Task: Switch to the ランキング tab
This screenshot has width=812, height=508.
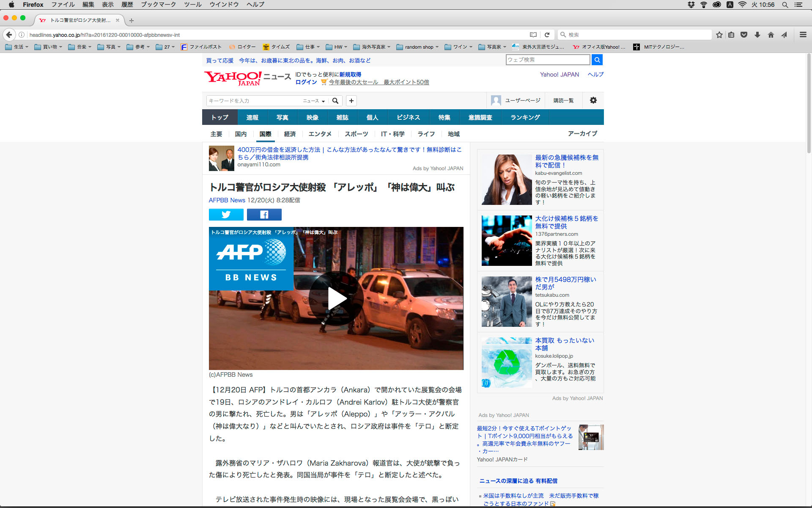Action: tap(525, 117)
